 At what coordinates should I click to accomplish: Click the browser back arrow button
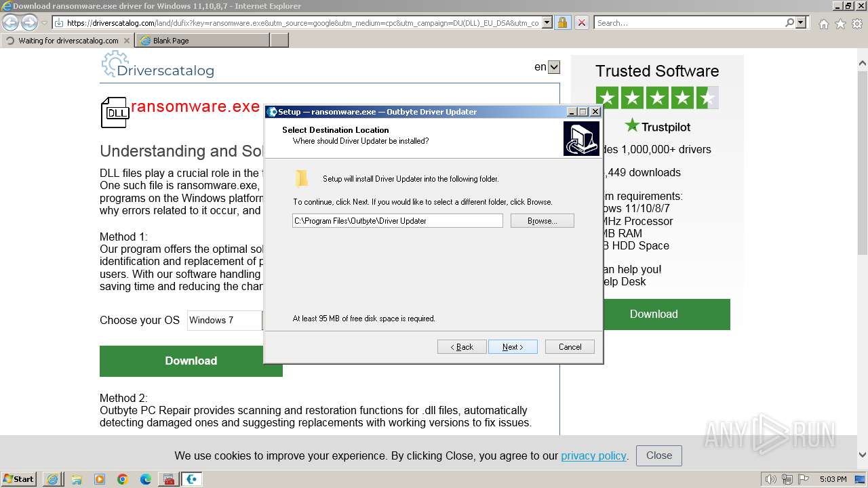click(x=10, y=22)
